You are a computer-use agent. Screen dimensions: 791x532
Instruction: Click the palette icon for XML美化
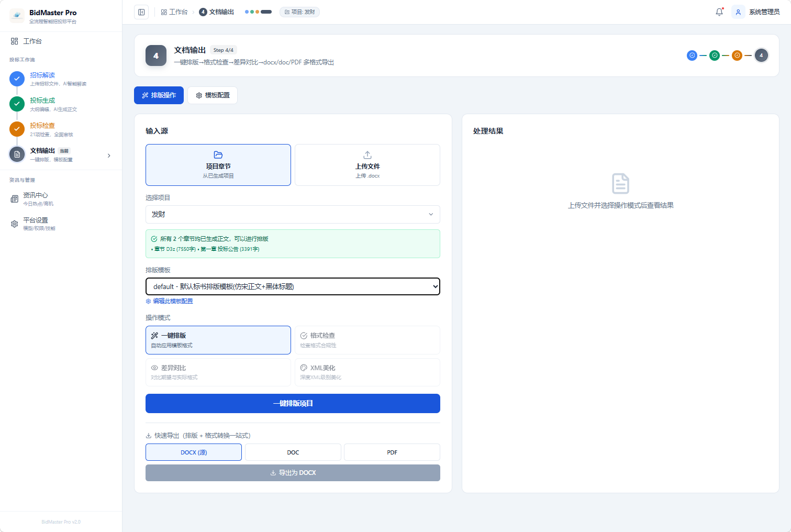point(304,368)
